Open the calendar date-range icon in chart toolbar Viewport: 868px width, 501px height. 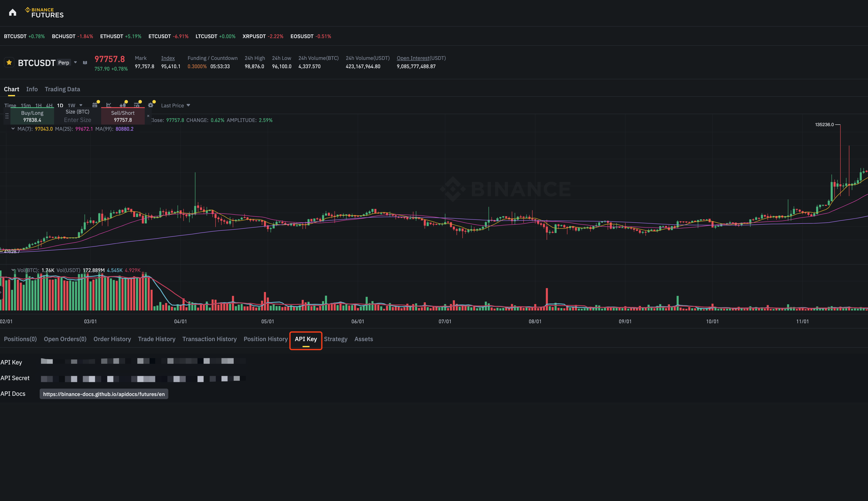[95, 105]
